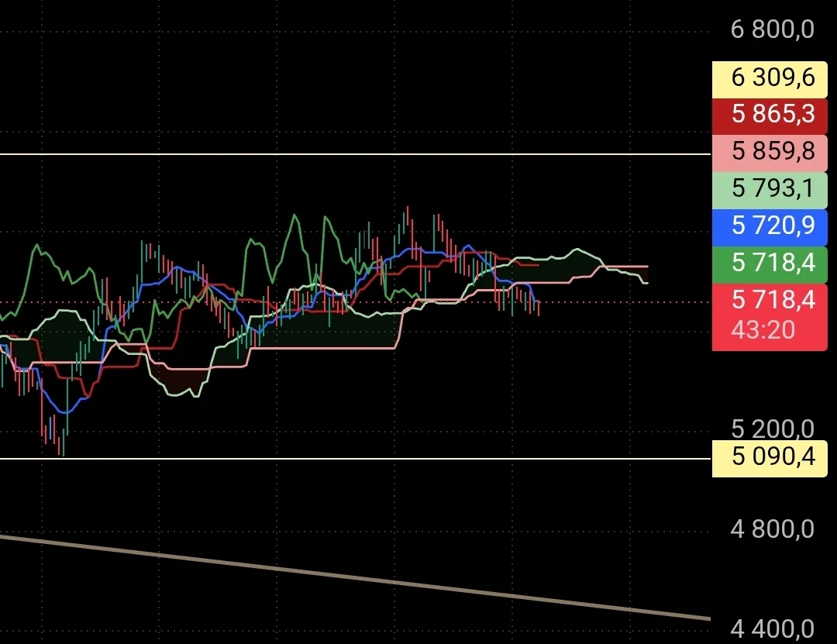Select the diagonal tan trend line
The height and width of the screenshot is (644, 837).
click(x=356, y=577)
